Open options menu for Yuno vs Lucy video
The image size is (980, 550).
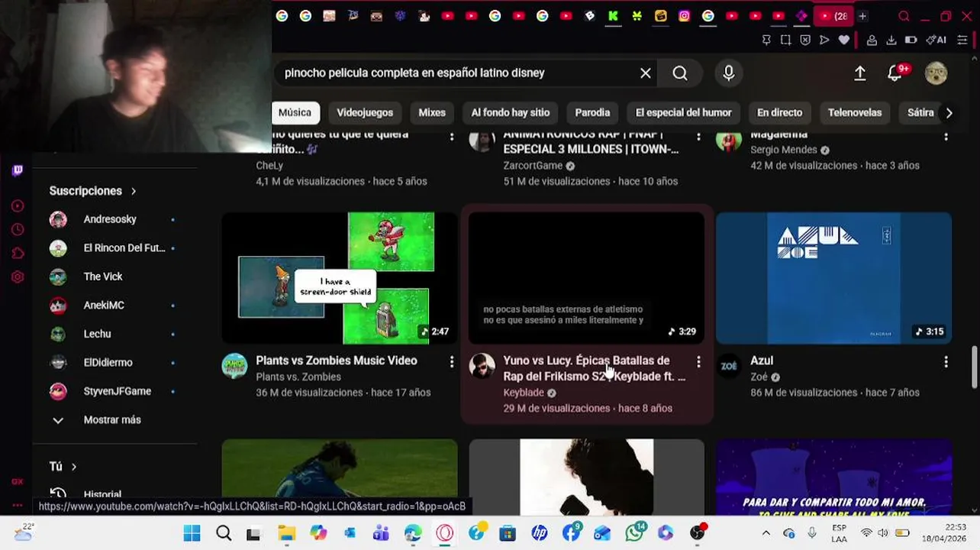pyautogui.click(x=698, y=361)
